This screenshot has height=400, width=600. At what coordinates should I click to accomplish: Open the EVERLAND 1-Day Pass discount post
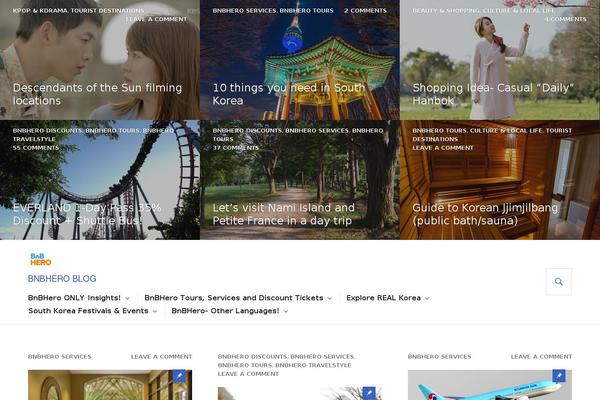tap(87, 214)
